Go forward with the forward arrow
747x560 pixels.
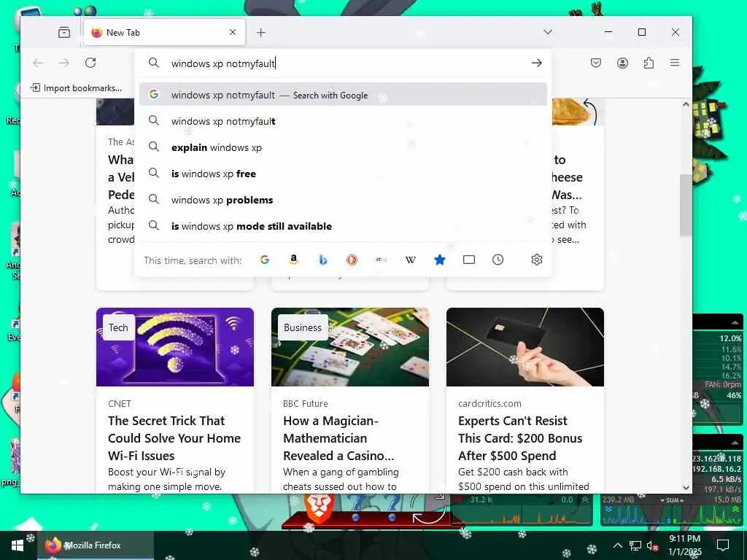(x=64, y=63)
